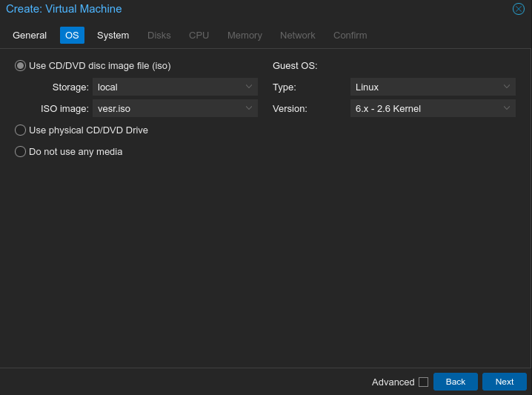Expand the Guest OS Type dropdown arrow

(507, 87)
